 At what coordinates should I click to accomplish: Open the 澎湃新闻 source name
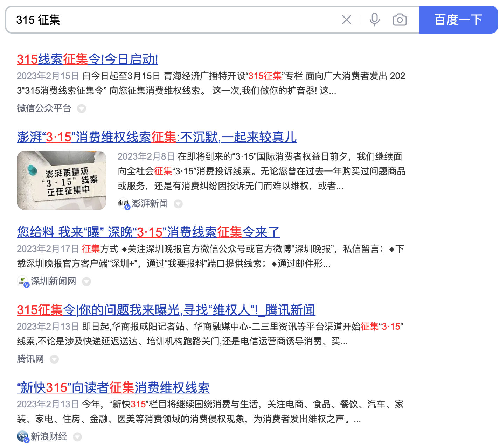[150, 203]
